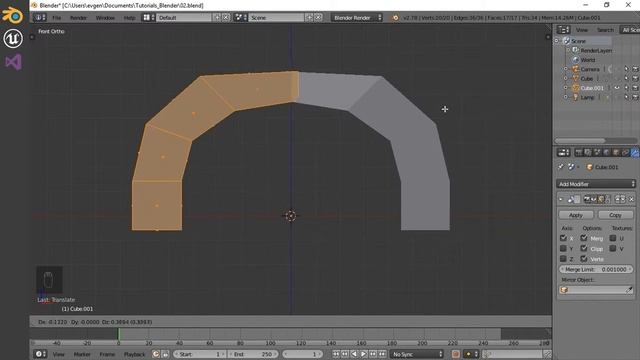640x360 pixels.
Task: Toggle the Clipping option checkbox
Action: click(x=584, y=249)
